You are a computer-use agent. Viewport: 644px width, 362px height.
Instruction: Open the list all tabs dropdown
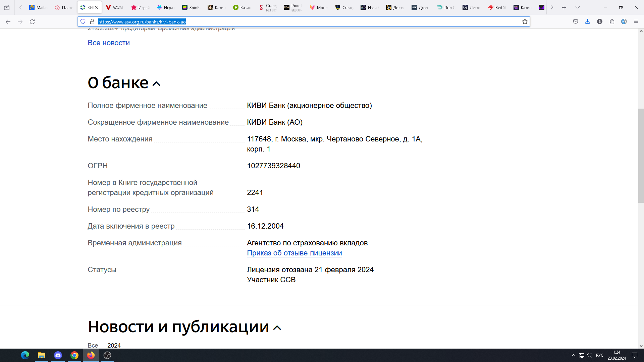pos(577,7)
